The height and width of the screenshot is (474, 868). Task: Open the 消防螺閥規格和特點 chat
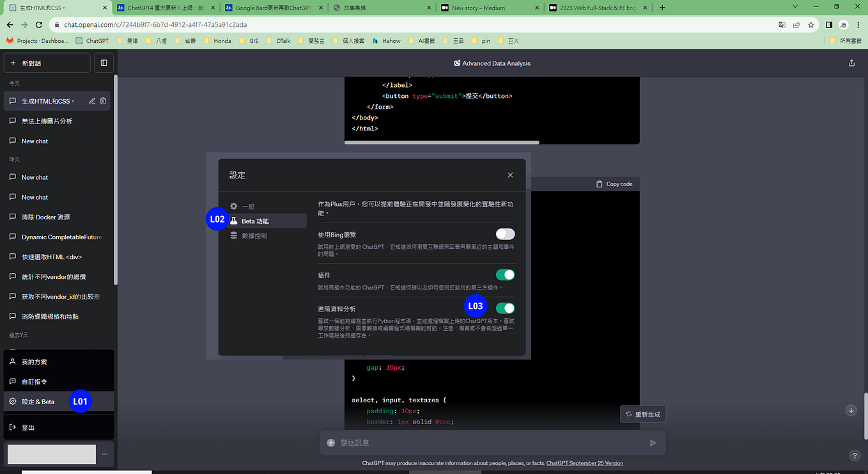(58, 316)
